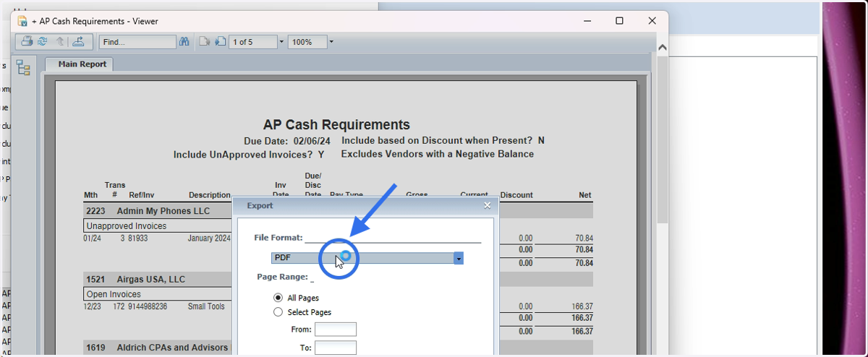Click the AP Cash Requirements report title
The height and width of the screenshot is (357, 868).
[336, 124]
